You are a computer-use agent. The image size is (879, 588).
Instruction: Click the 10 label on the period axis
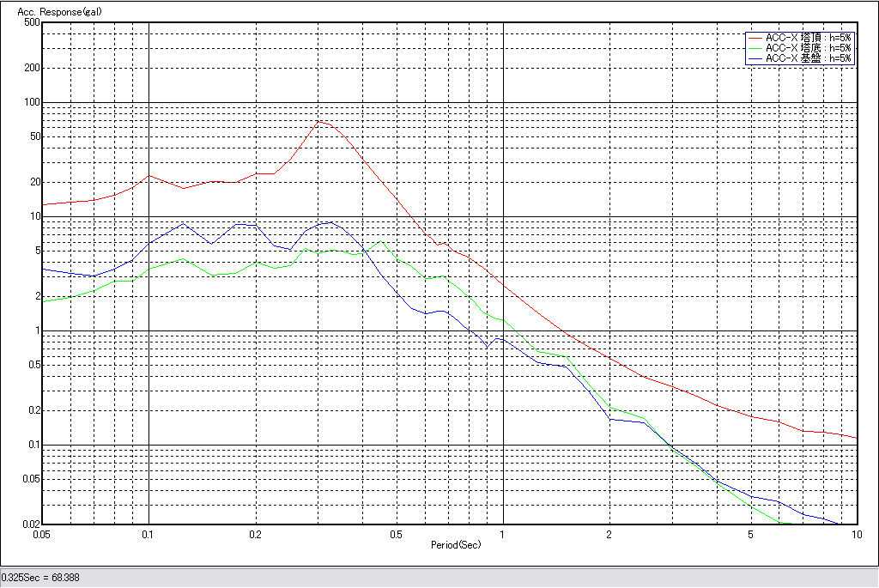point(855,535)
